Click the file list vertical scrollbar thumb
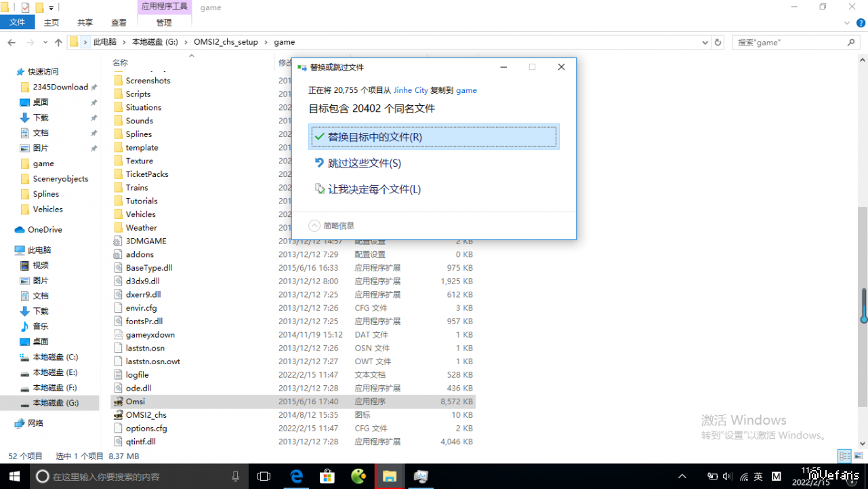The width and height of the screenshot is (868, 489). coord(864,305)
